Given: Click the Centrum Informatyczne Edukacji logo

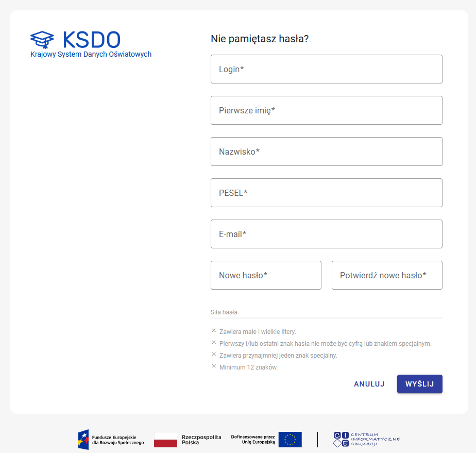Looking at the screenshot, I should 366,440.
